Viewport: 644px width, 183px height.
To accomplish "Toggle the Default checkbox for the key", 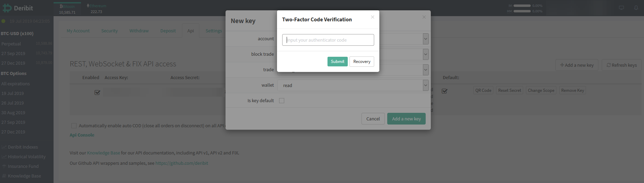I will 444,91.
